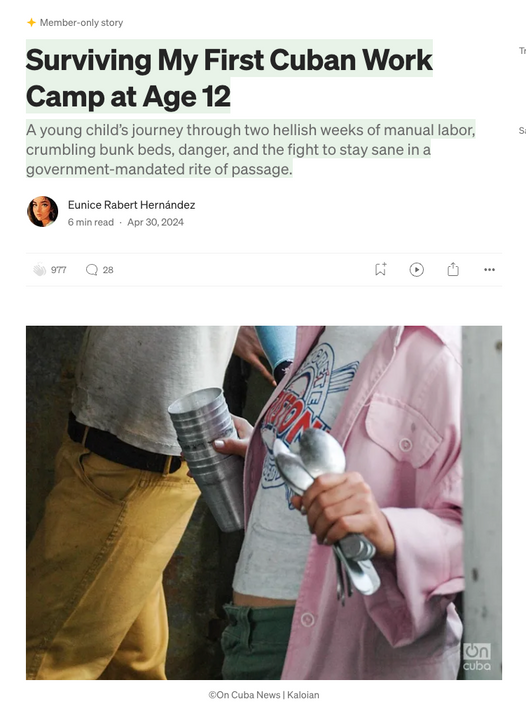
Task: Click the Member-only story star icon
Action: coord(31,22)
